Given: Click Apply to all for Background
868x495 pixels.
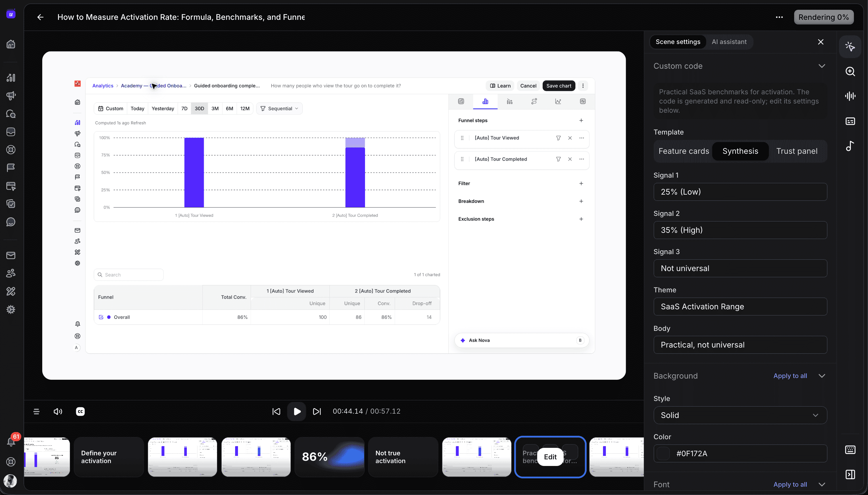Looking at the screenshot, I should tap(790, 376).
